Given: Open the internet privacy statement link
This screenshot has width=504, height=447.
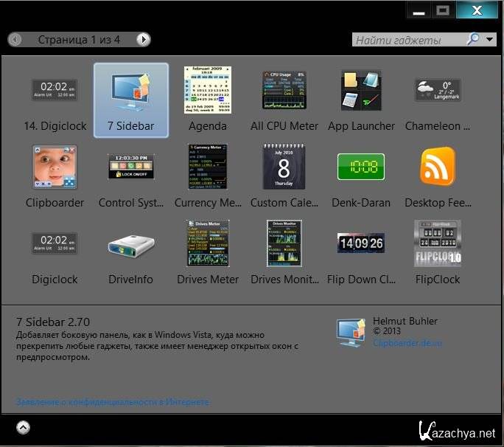Looking at the screenshot, I should (112, 402).
